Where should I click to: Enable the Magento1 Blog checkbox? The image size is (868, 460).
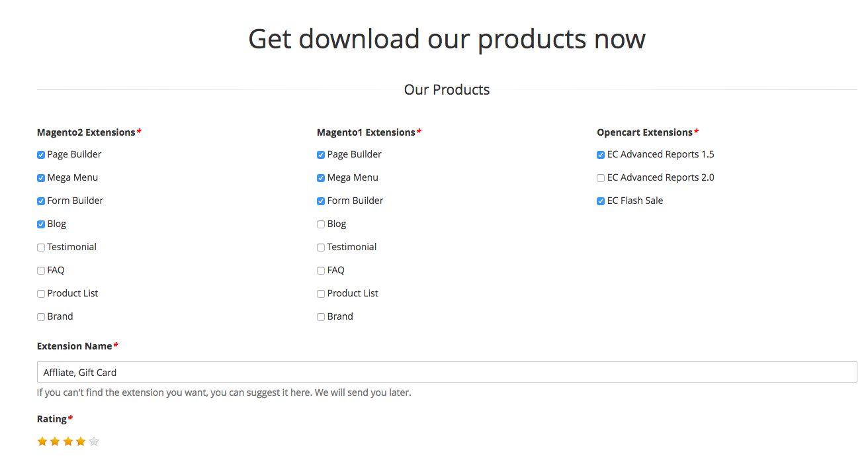click(x=321, y=224)
